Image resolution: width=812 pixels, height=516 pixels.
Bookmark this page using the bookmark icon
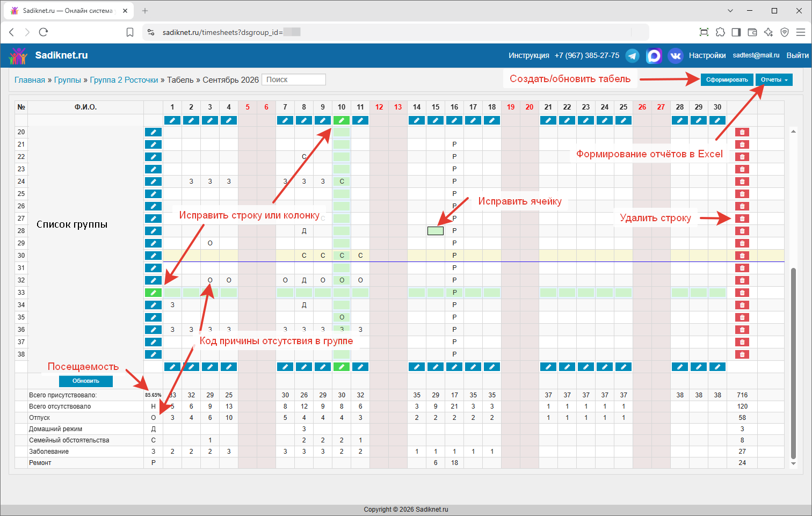tap(130, 32)
